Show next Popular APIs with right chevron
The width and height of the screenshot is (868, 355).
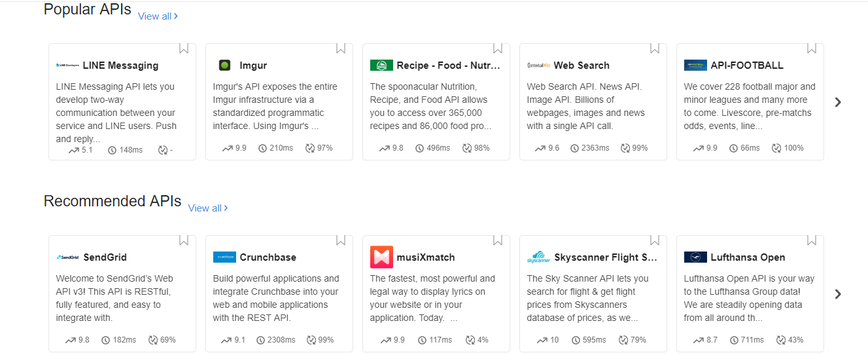(838, 102)
